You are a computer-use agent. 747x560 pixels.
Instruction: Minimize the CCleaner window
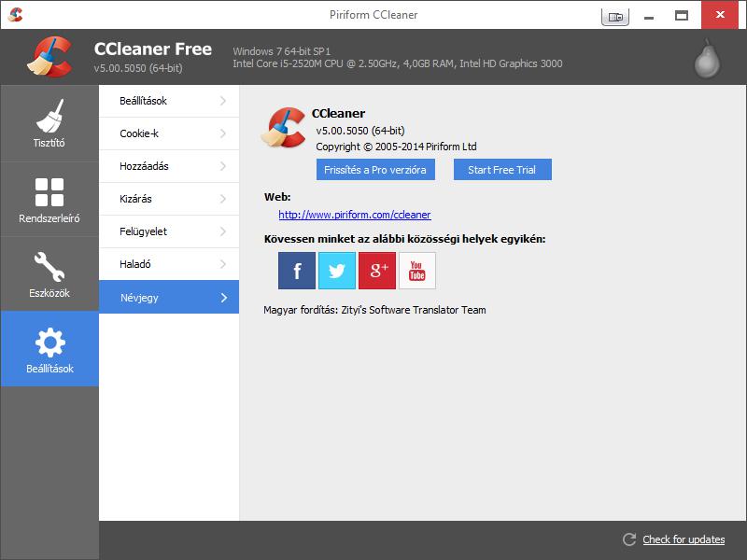click(x=648, y=16)
